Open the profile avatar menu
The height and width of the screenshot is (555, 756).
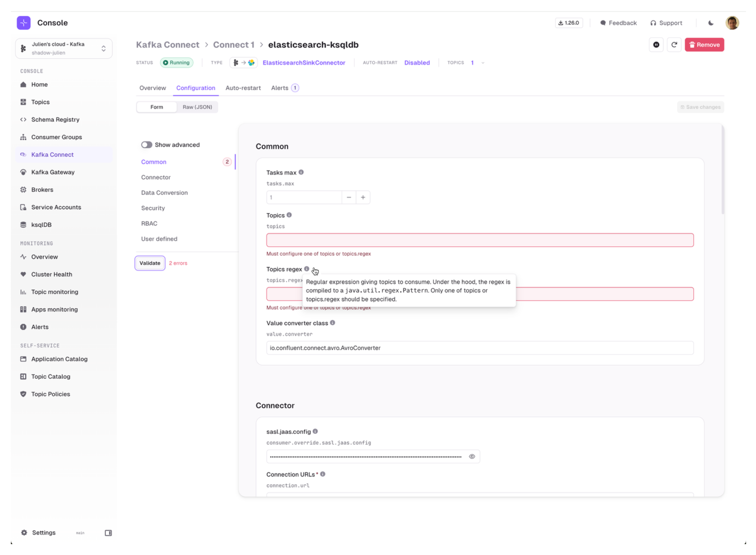pos(732,22)
